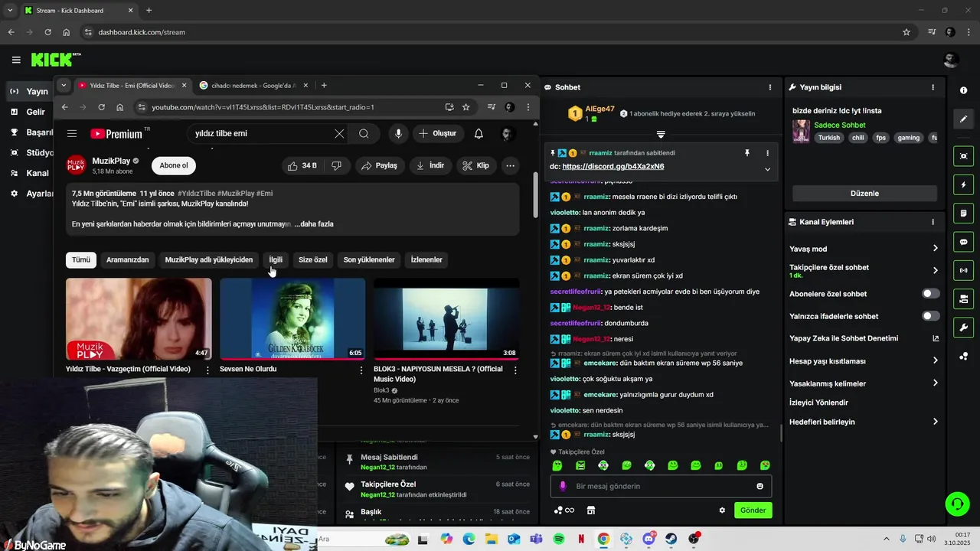Open Kanal Eylemleri three-dot menu
Viewport: 980px width, 551px height.
933,222
